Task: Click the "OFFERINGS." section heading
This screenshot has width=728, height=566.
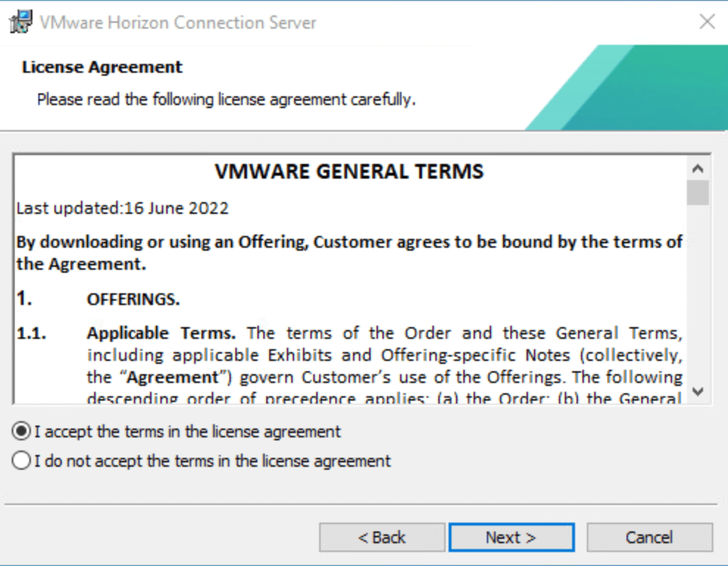Action: [x=133, y=300]
